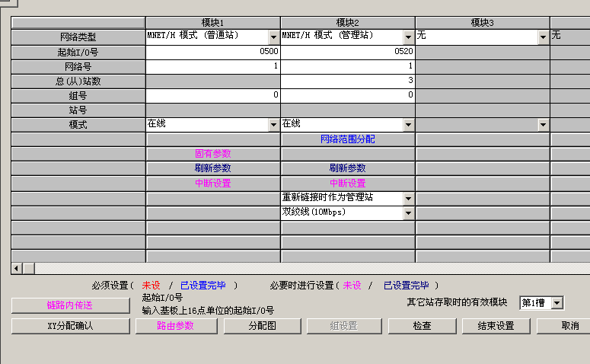The height and width of the screenshot is (364, 590).
Task: Expand the module 1 mode dropdown (在线)
Action: 273,124
